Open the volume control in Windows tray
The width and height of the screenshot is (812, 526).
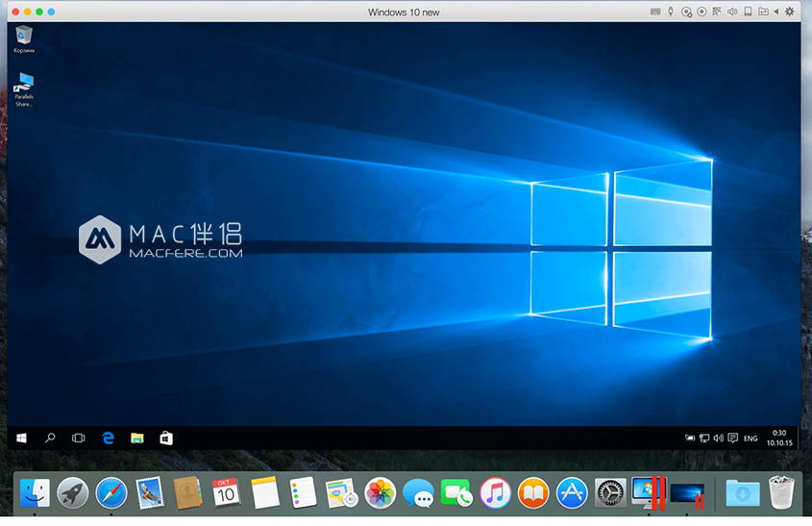pyautogui.click(x=718, y=438)
